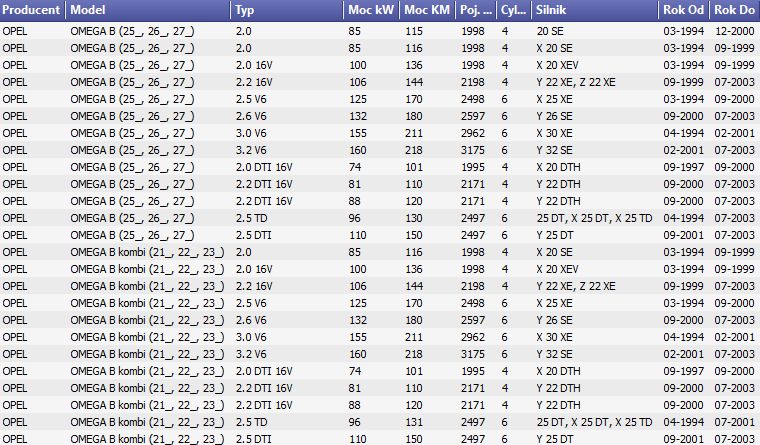Select the OMEGA B 2.5 DTI sedan row
This screenshot has height=445, width=760.
point(380,235)
